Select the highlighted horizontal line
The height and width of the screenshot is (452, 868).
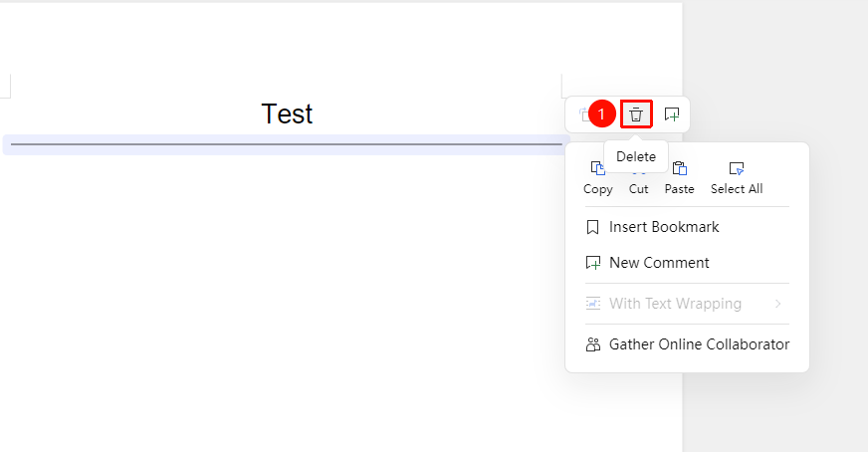tap(287, 144)
